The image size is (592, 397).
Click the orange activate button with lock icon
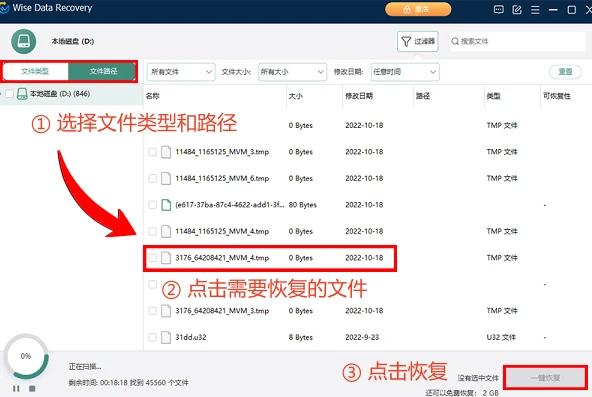click(x=418, y=9)
